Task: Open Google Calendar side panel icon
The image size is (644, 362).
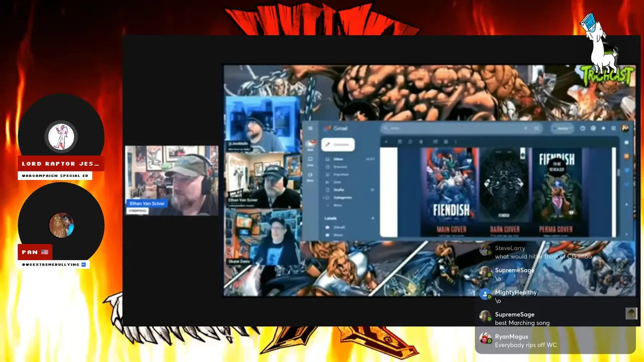Action: coord(626,142)
